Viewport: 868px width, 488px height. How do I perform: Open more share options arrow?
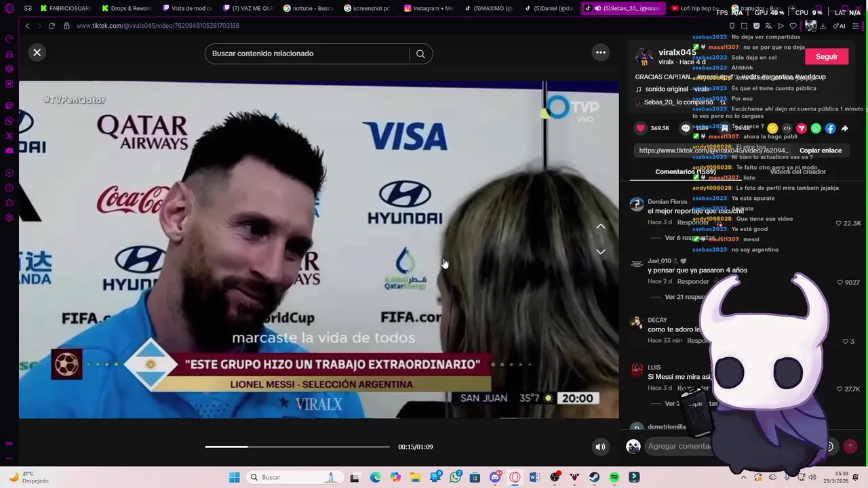845,128
